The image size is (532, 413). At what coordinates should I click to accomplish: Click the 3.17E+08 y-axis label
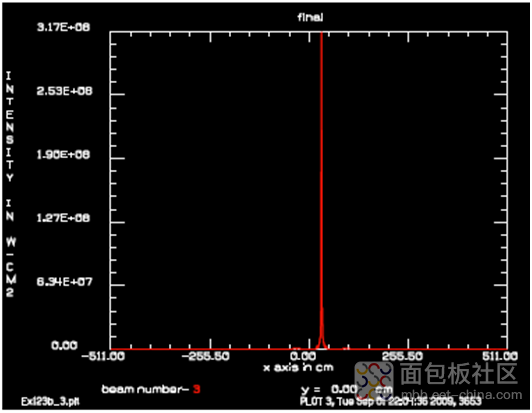tap(63, 27)
